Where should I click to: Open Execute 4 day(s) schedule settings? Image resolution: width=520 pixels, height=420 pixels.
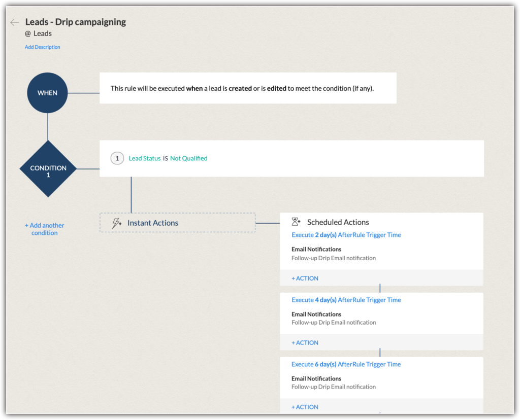click(x=346, y=300)
